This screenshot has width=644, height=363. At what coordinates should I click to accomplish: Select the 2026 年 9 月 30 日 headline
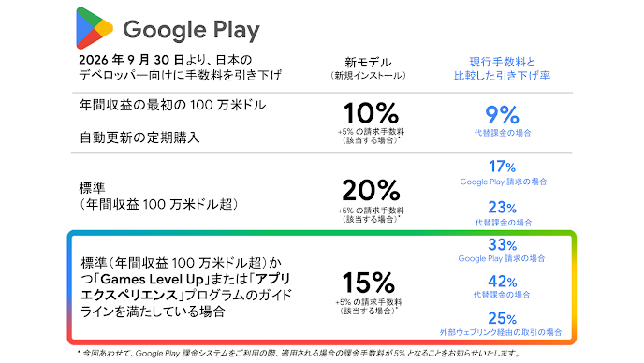[181, 67]
